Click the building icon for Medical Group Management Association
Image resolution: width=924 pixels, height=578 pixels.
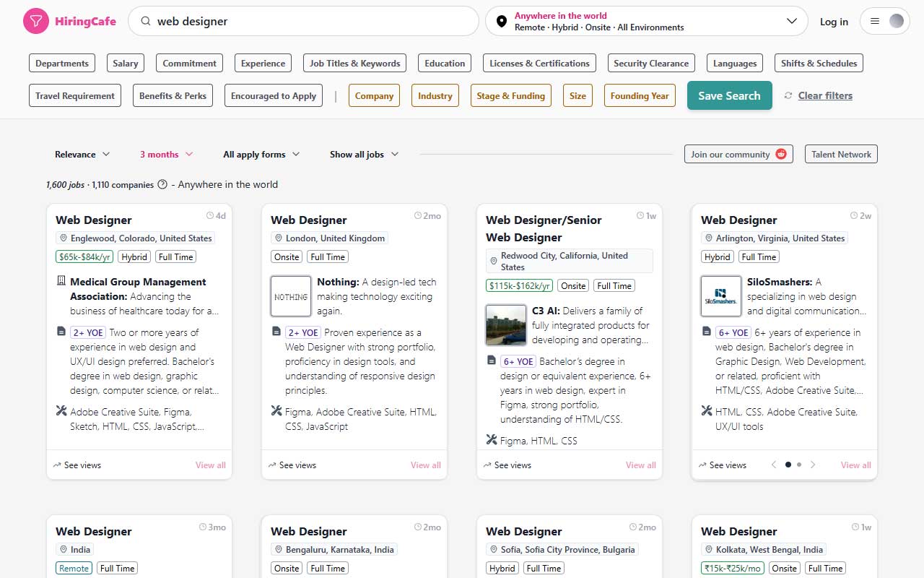pyautogui.click(x=61, y=281)
